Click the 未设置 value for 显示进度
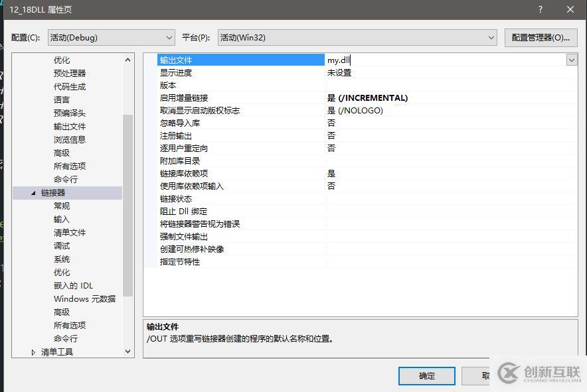Image resolution: width=587 pixels, height=392 pixels. (339, 72)
